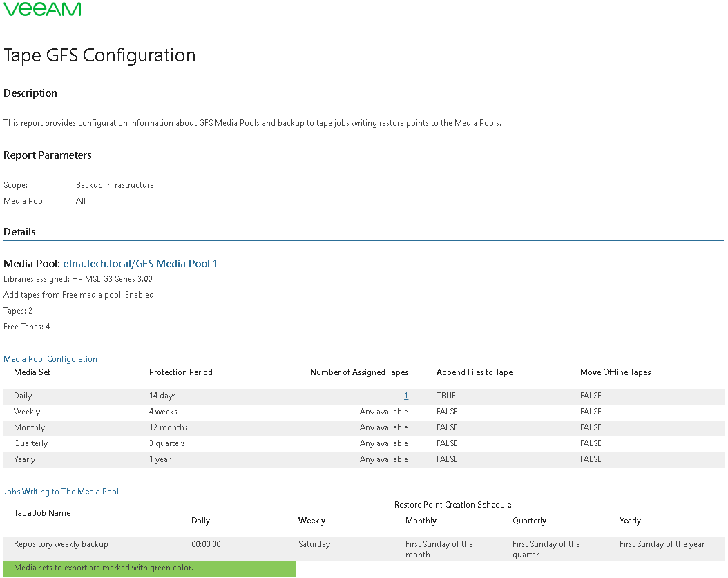Image resolution: width=728 pixels, height=578 pixels.
Task: Click Quarterly row's Move Offline Tapes FALSE
Action: tap(591, 443)
